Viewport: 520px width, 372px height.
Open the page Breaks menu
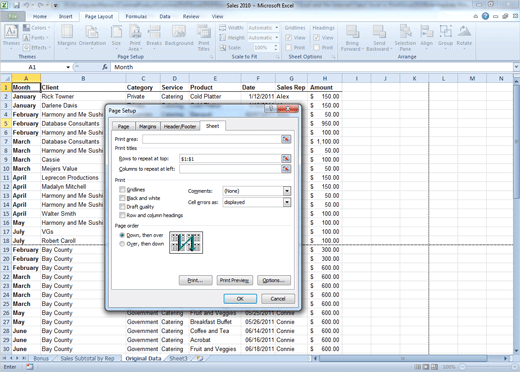154,36
